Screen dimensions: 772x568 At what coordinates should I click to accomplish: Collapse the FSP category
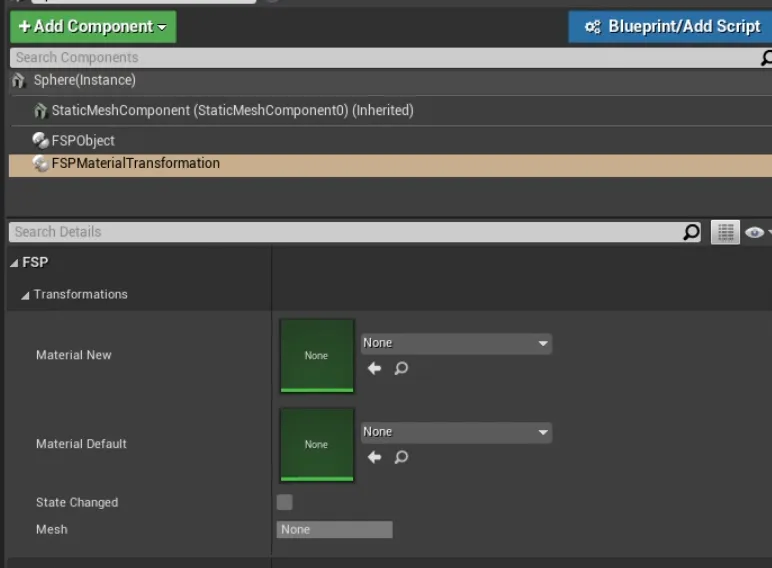(x=14, y=263)
